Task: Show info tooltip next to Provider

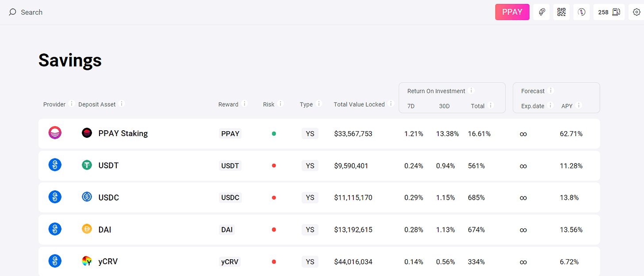Action: tap(72, 104)
